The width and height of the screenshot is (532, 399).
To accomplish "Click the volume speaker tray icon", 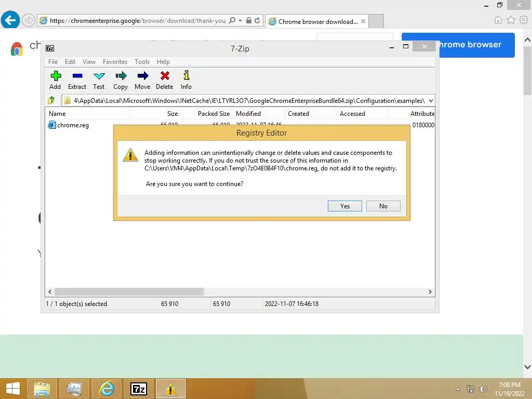I will [483, 389].
